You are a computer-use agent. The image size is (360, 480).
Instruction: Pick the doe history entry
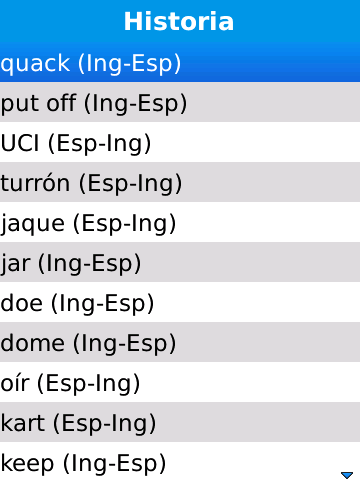coord(180,302)
